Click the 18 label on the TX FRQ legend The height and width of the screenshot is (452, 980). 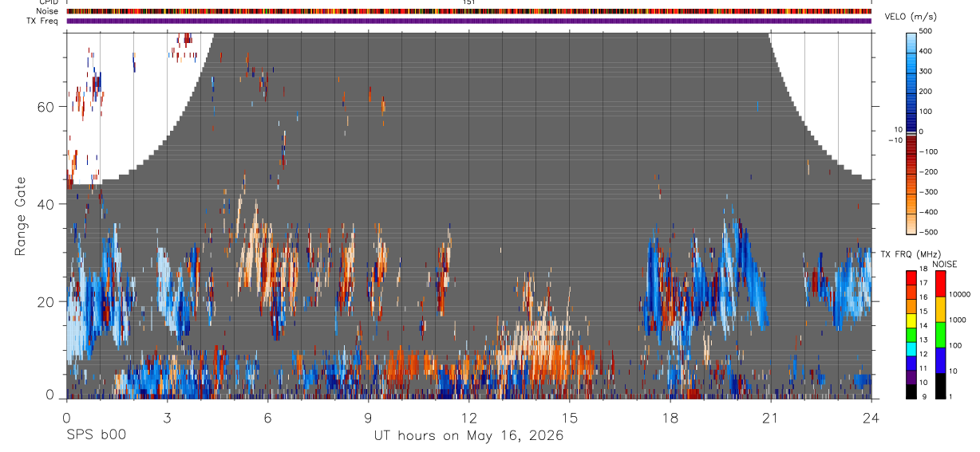923,269
